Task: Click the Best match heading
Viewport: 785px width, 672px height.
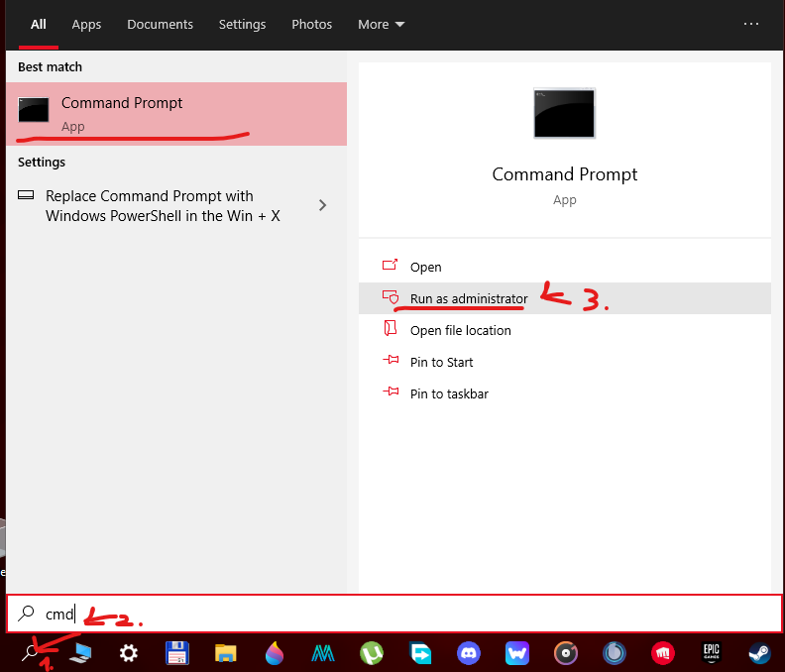Action: click(51, 66)
